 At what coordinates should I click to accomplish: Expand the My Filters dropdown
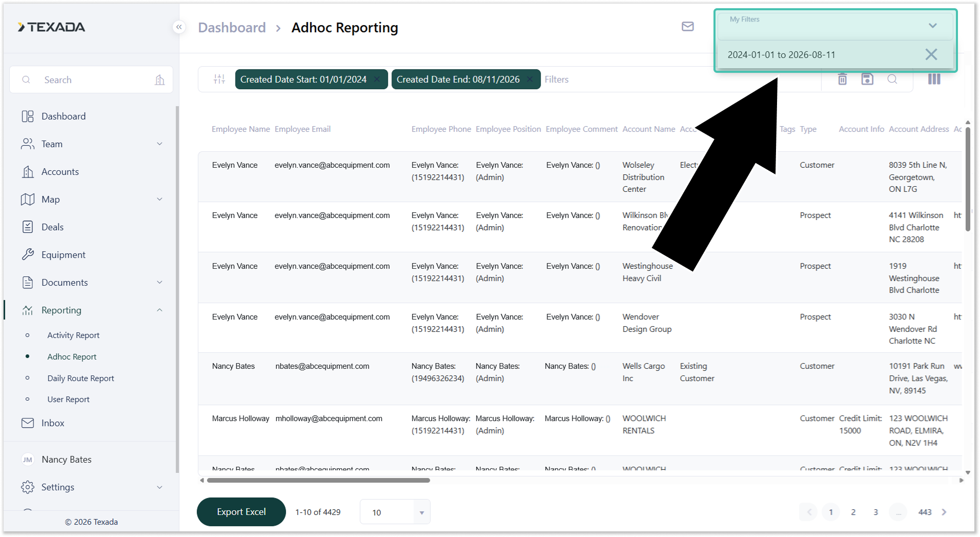point(933,26)
